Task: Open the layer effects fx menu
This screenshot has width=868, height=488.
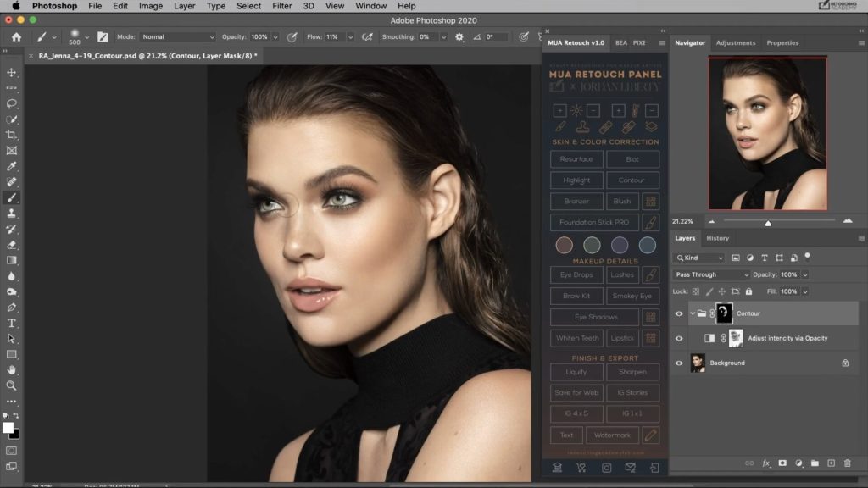Action: [x=766, y=463]
